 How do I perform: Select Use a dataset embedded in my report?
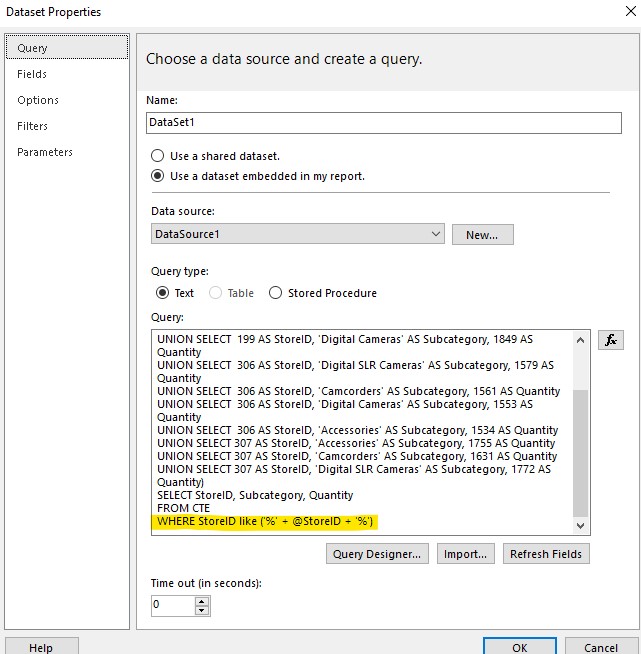point(258,176)
